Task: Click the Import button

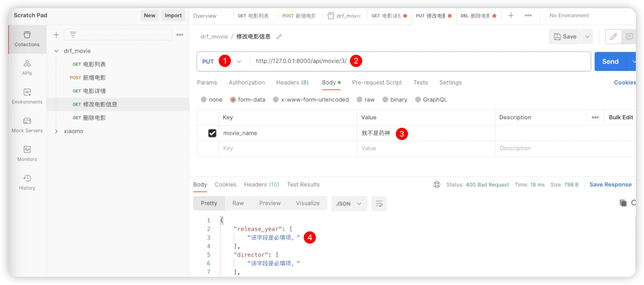Action: [x=173, y=15]
